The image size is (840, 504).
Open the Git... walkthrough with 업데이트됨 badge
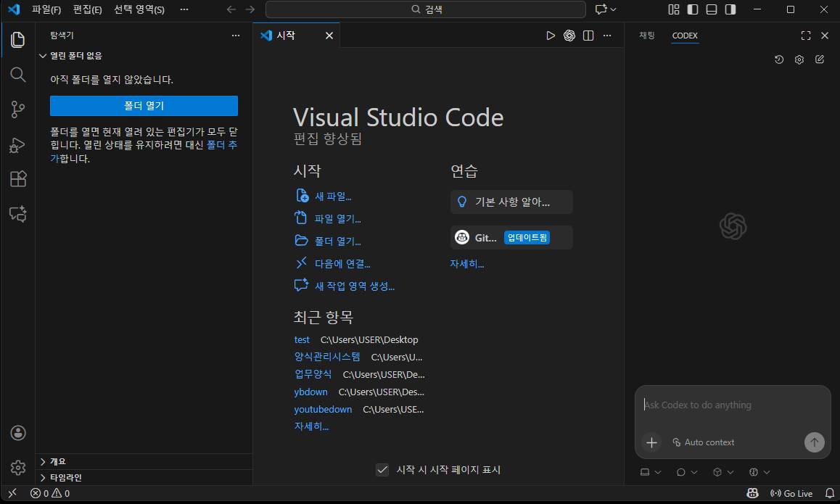[511, 237]
